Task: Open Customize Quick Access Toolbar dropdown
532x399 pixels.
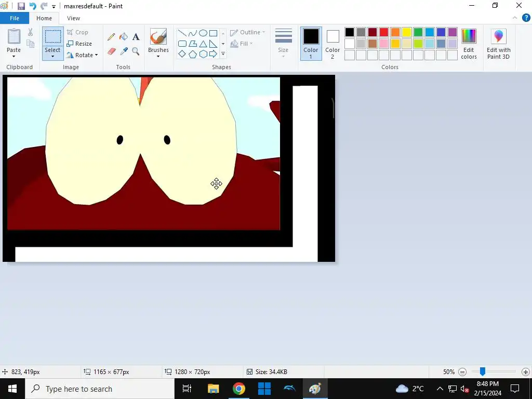Action: tap(54, 6)
